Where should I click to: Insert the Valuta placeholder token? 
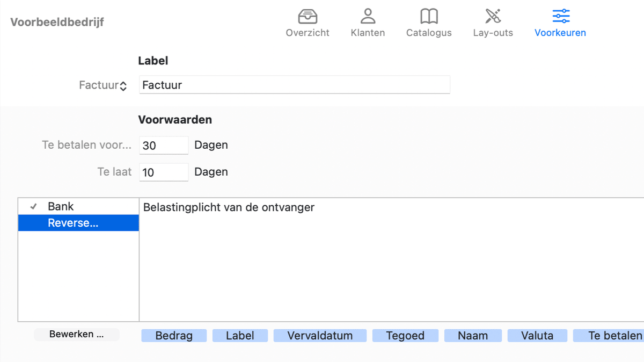point(537,336)
